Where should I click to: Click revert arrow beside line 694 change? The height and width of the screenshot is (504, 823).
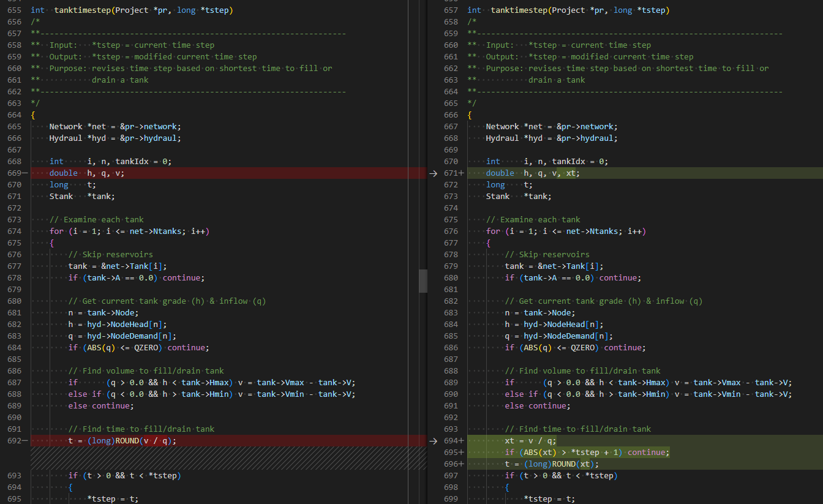pos(434,440)
